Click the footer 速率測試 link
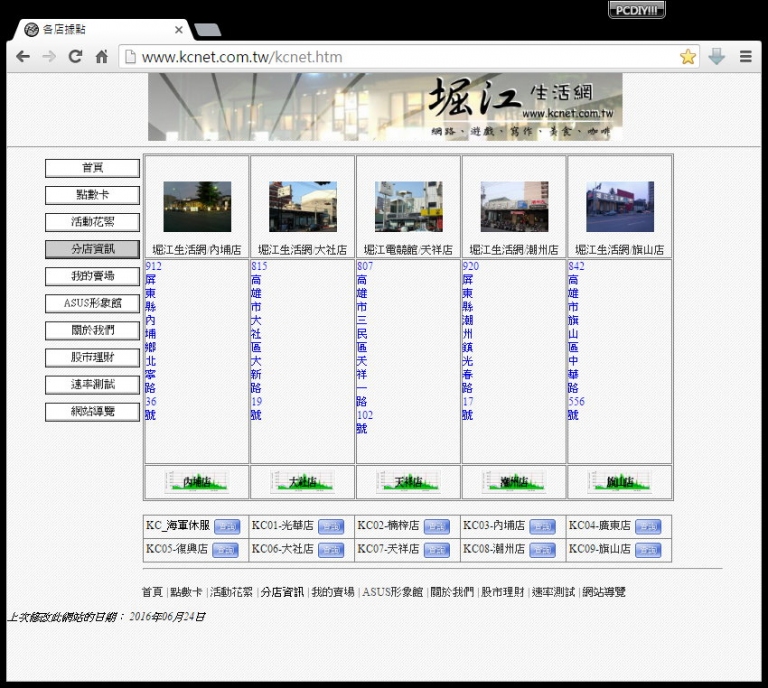This screenshot has width=768, height=688. pos(553,592)
